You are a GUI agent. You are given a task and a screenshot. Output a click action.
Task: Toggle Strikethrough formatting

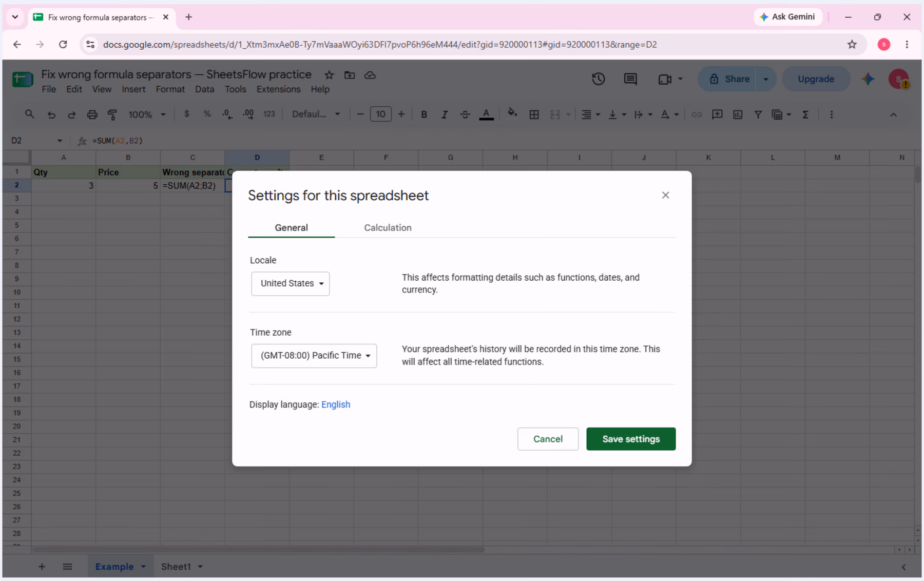click(465, 114)
